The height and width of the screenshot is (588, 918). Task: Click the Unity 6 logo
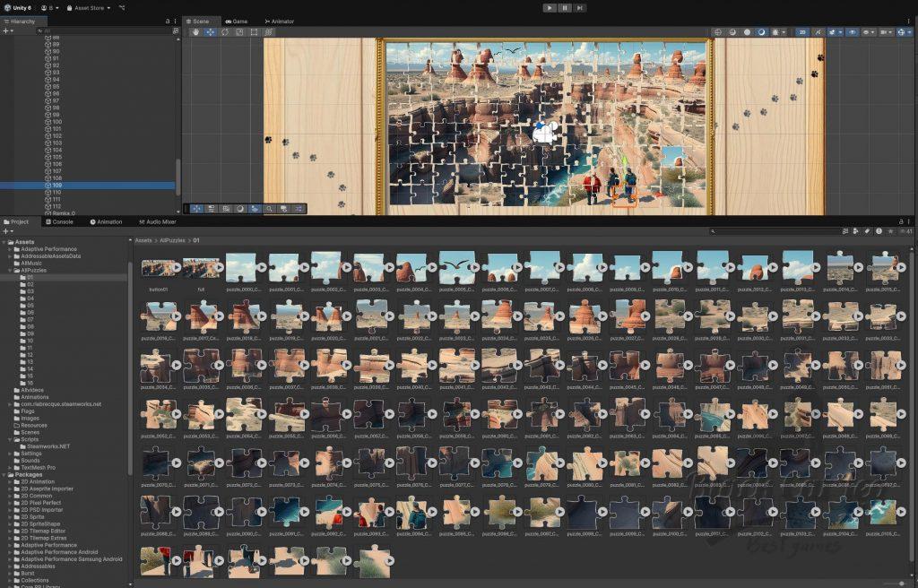coord(7,8)
